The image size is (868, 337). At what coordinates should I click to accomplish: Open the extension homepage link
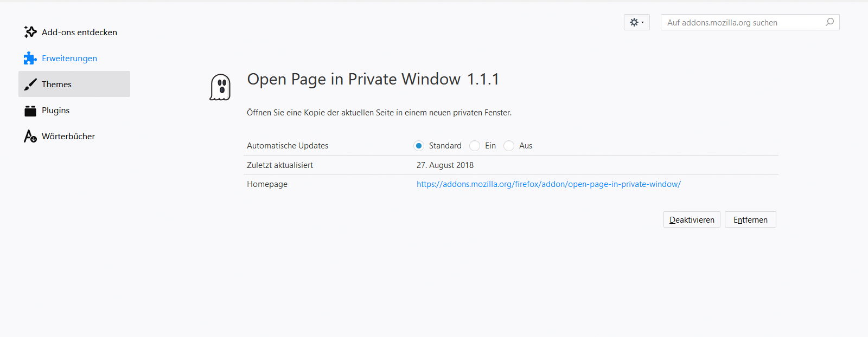(548, 184)
